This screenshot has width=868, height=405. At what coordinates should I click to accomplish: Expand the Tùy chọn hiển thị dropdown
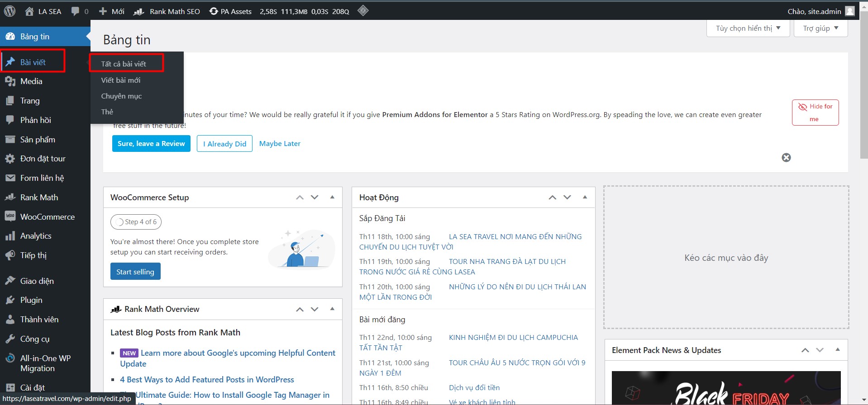coord(748,28)
